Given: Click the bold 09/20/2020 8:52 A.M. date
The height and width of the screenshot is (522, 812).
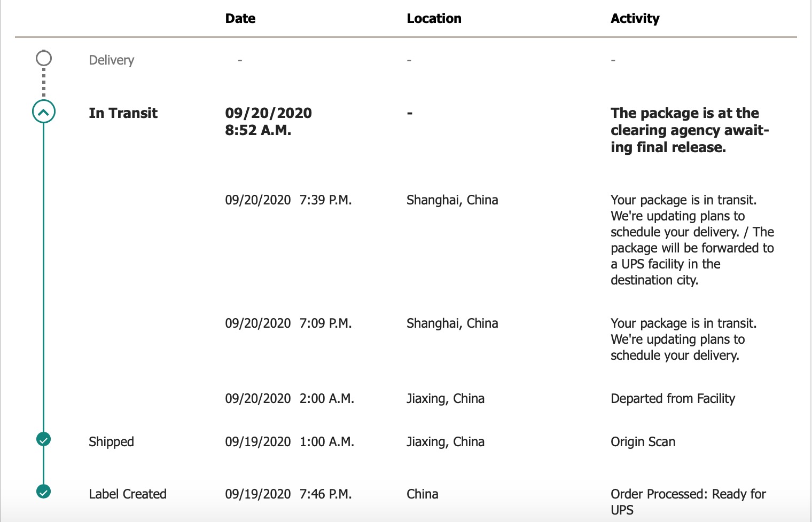Looking at the screenshot, I should coord(268,121).
